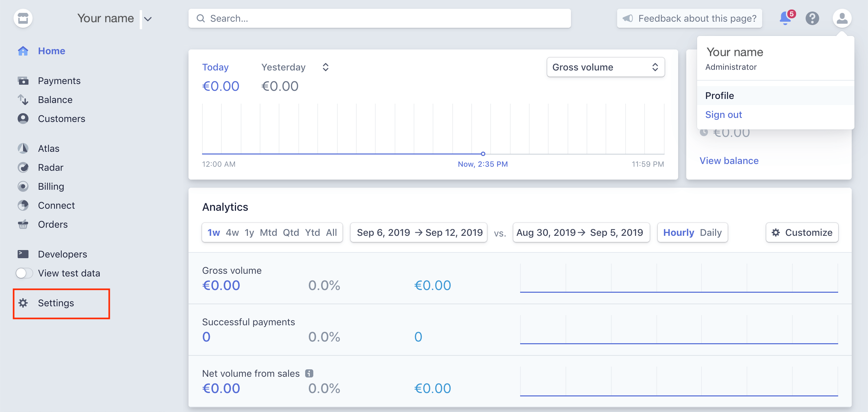This screenshot has width=868, height=412.
Task: Select the Balance sidebar icon
Action: pyautogui.click(x=23, y=100)
